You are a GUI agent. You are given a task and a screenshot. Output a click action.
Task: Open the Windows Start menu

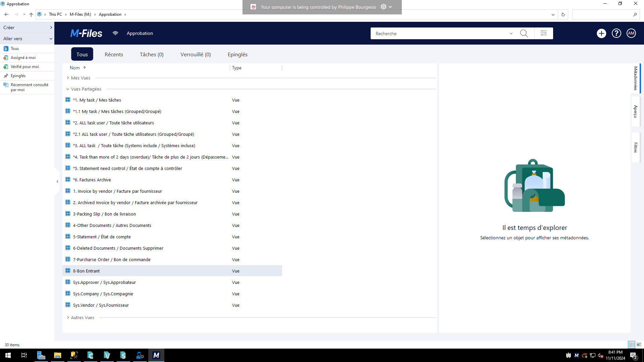8,355
